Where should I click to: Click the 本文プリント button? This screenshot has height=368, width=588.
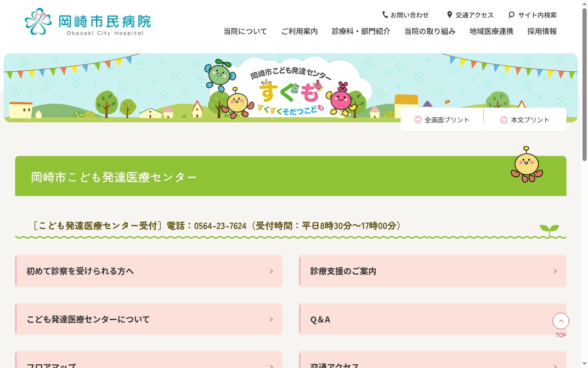pos(525,120)
